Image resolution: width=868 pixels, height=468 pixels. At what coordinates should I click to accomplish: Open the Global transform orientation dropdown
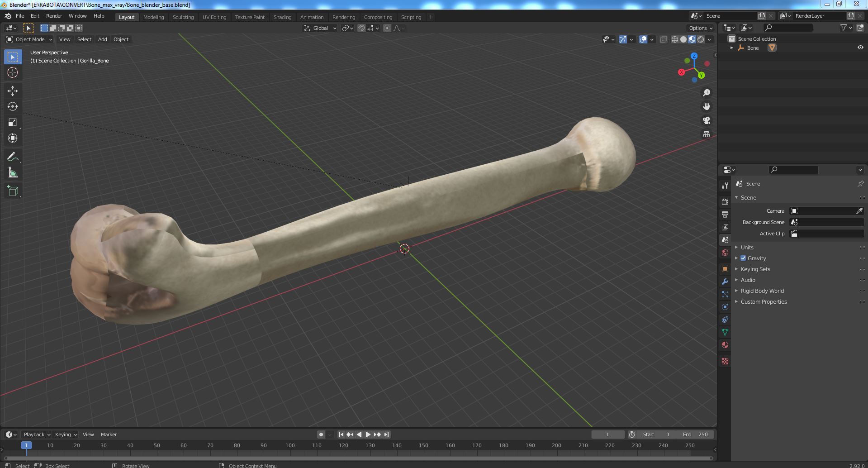pyautogui.click(x=320, y=28)
